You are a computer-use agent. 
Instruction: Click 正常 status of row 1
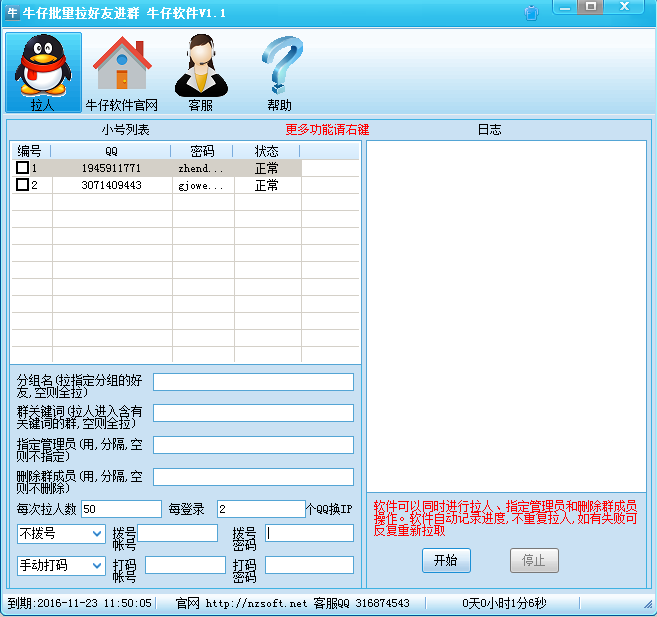click(266, 168)
